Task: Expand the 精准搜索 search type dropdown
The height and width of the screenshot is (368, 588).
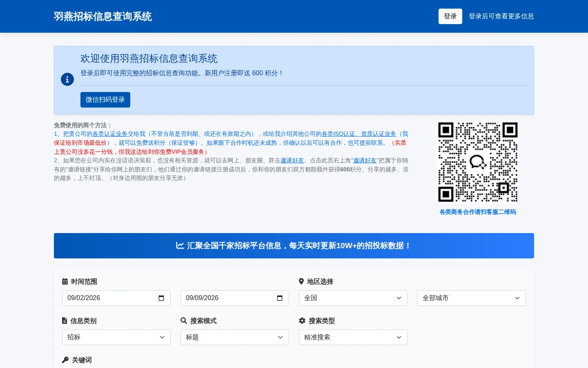Action: pyautogui.click(x=353, y=337)
